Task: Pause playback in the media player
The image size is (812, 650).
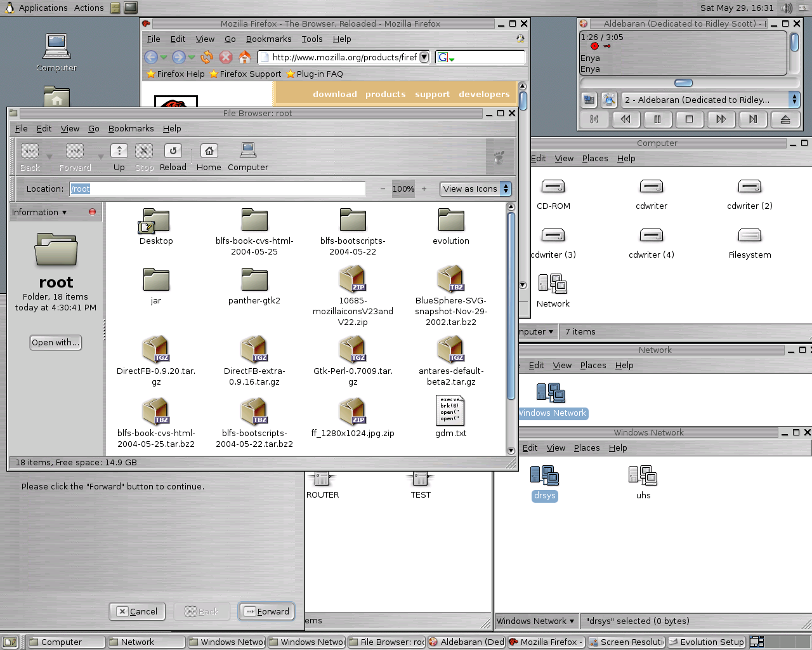Action: point(657,119)
